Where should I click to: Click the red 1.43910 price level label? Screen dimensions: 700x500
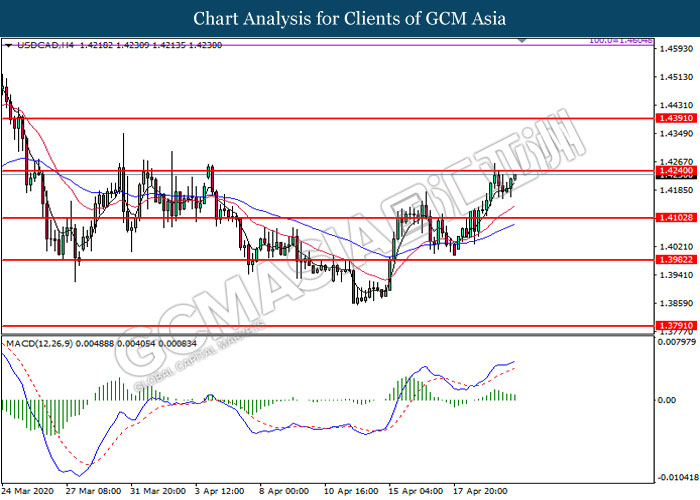[x=676, y=118]
